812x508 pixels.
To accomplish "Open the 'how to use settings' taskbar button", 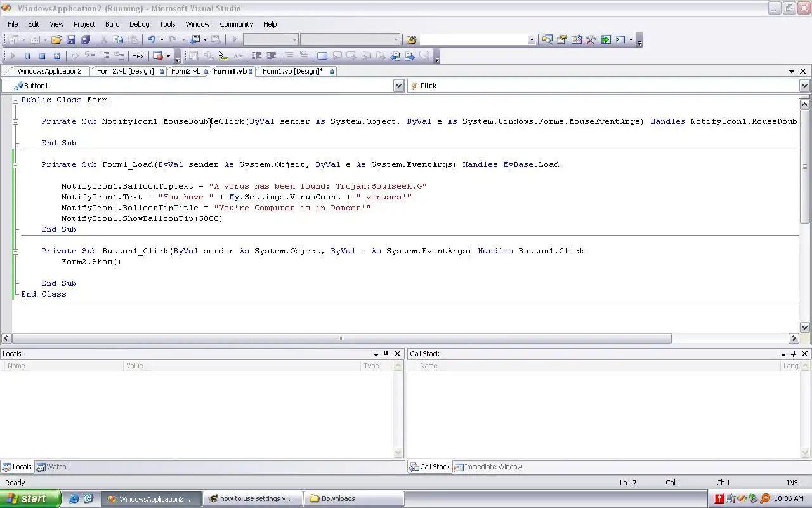I will (x=252, y=498).
